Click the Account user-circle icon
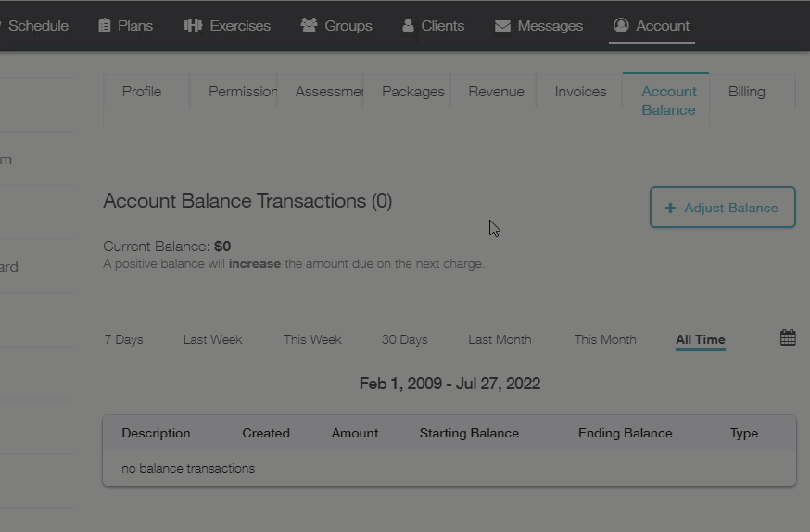This screenshot has width=810, height=532. 621,25
